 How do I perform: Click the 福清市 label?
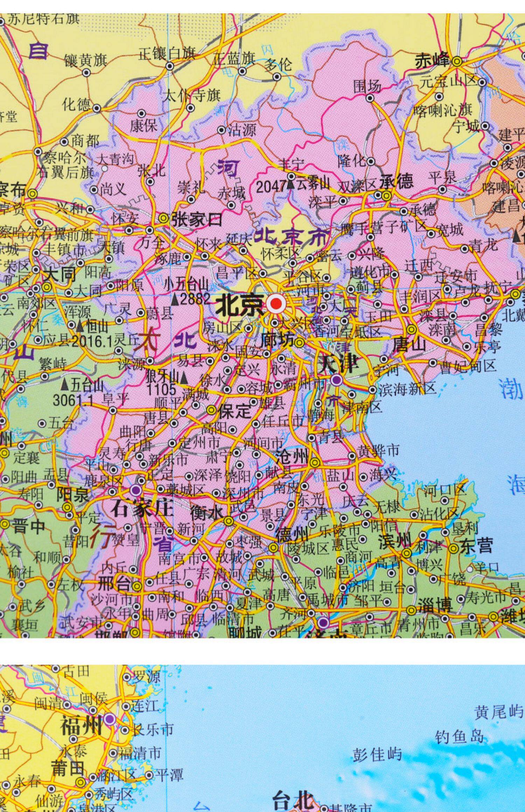pyautogui.click(x=140, y=753)
